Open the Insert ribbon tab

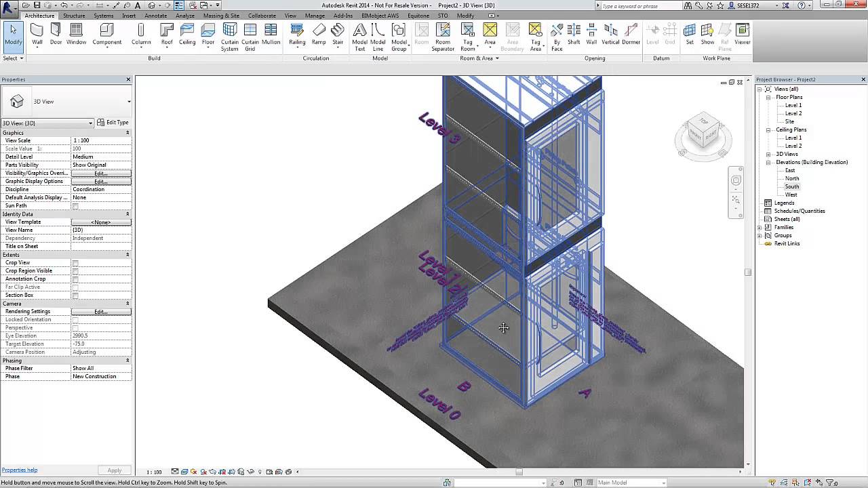coord(129,16)
